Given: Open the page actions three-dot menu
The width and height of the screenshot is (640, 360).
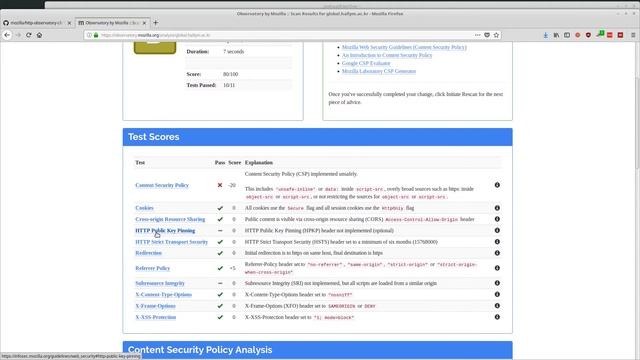Looking at the screenshot, I should (x=477, y=35).
